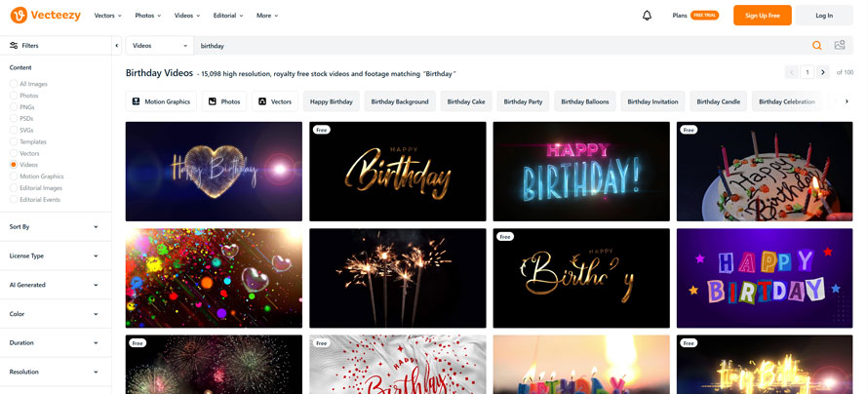Expand the Resolution filter
This screenshot has width=868, height=394.
[x=56, y=372]
